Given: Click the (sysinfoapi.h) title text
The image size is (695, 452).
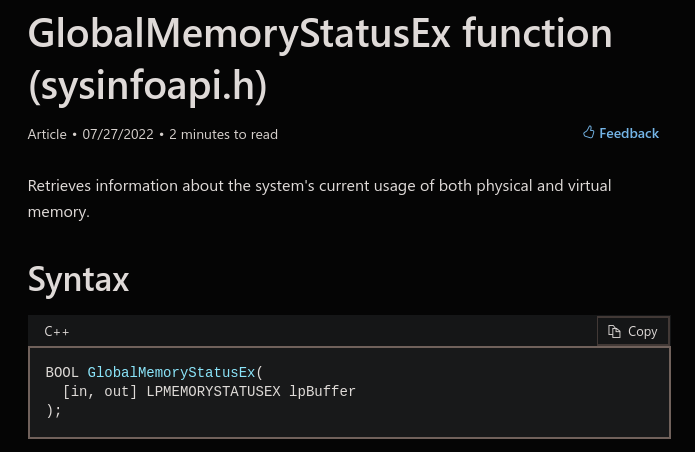Looking at the screenshot, I should coord(147,86).
